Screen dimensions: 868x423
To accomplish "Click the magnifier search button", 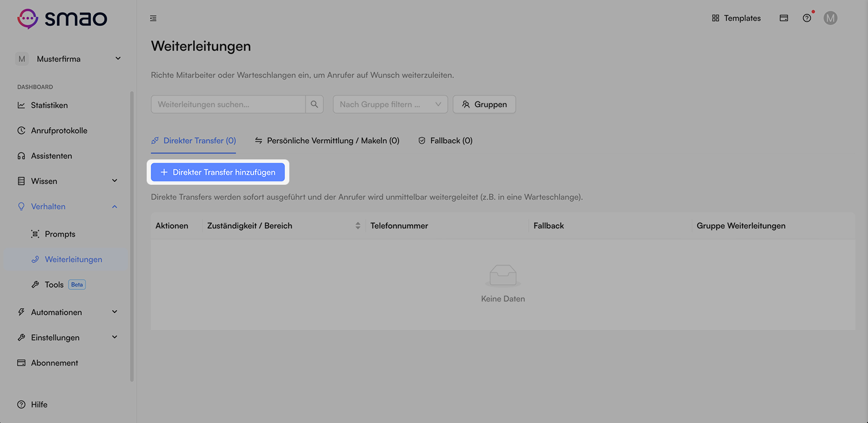I will (315, 104).
